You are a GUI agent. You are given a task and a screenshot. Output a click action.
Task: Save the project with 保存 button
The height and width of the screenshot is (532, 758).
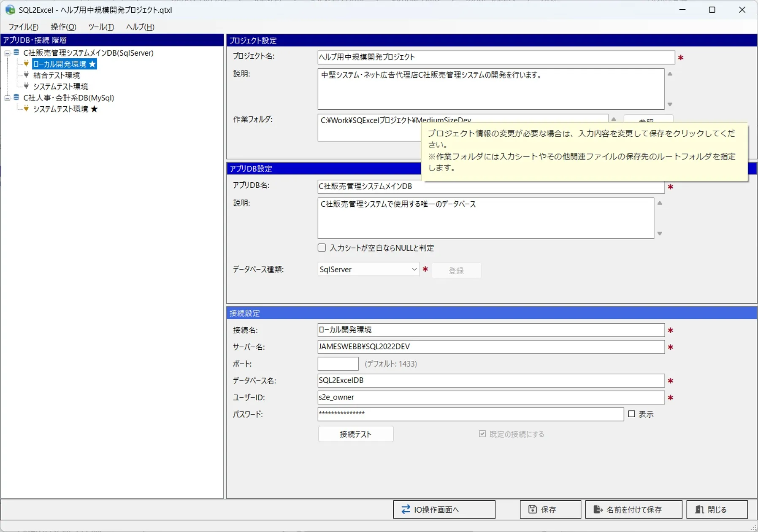550,509
